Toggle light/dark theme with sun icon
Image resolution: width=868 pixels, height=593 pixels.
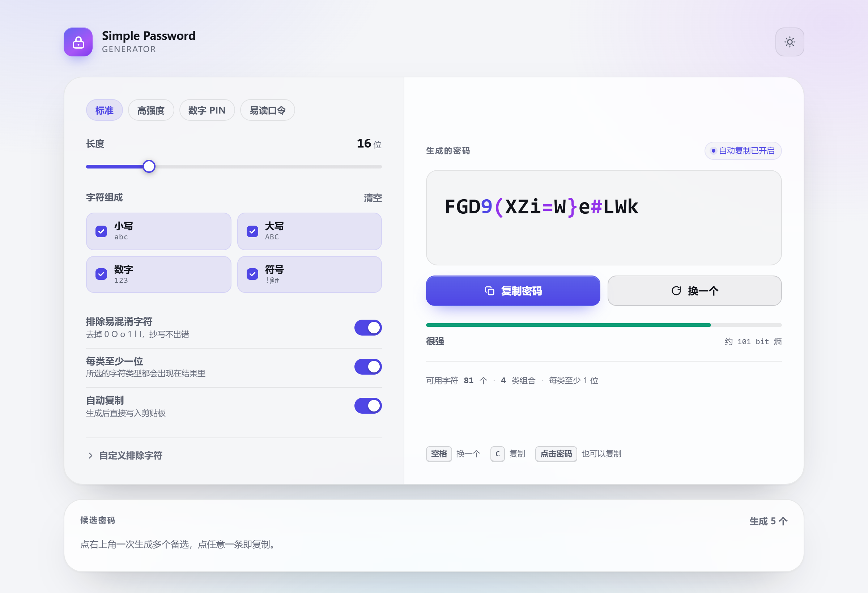790,42
